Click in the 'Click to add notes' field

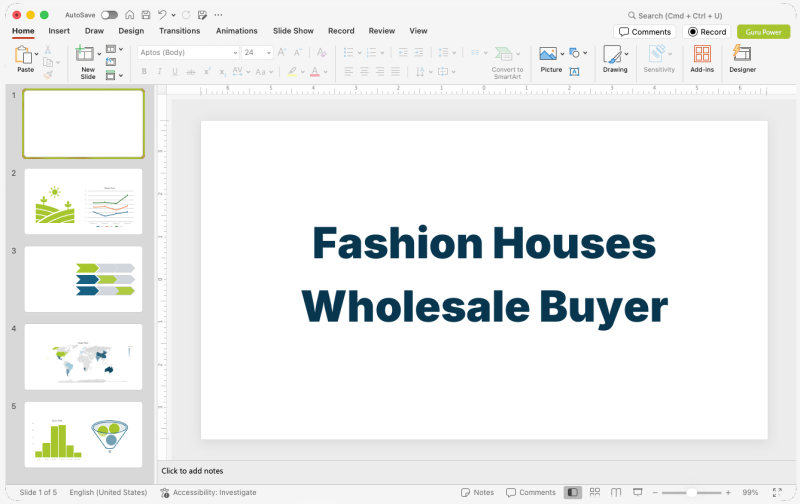[x=477, y=471]
